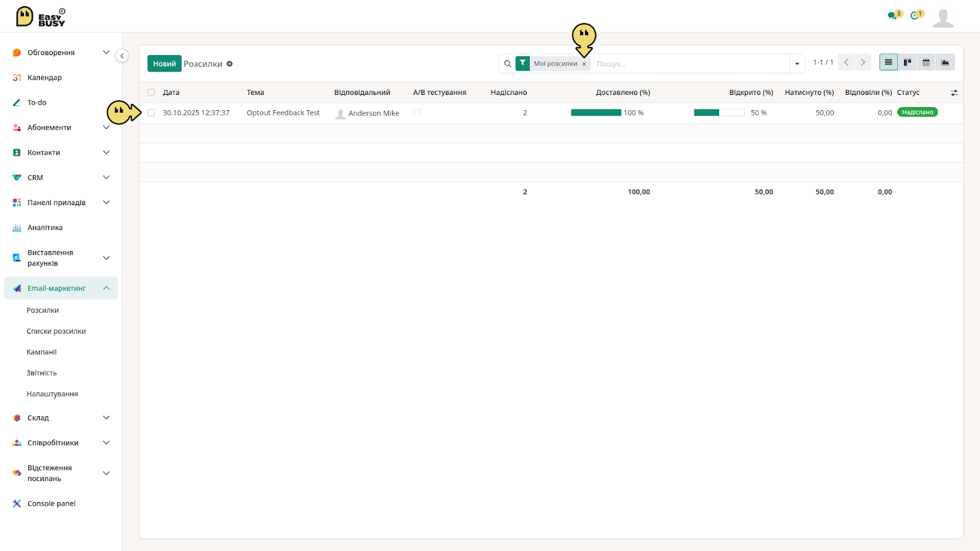980x551 pixels.
Task: Tick the select-all checkbox in header
Action: click(x=151, y=92)
